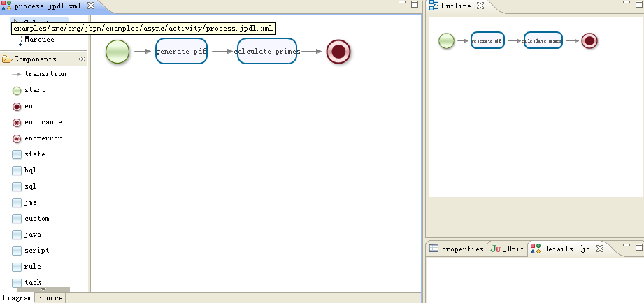Close the Details view tab

coord(600,249)
